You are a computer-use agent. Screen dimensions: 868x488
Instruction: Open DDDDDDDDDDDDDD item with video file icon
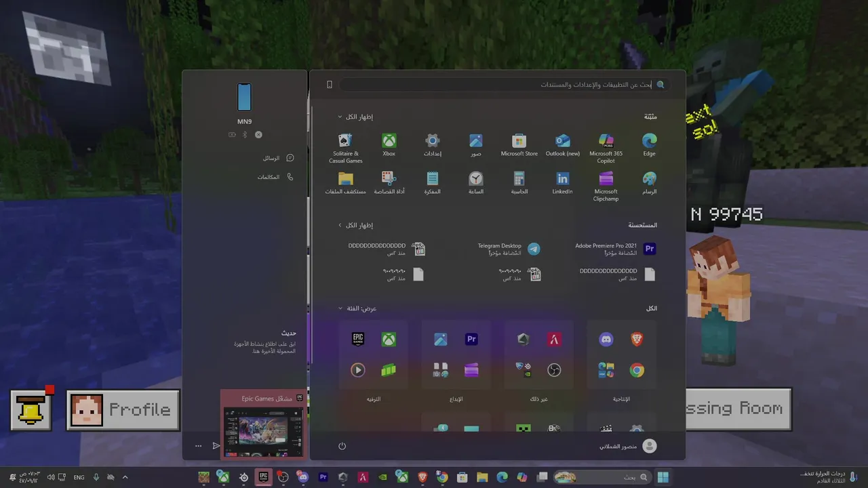(387, 249)
